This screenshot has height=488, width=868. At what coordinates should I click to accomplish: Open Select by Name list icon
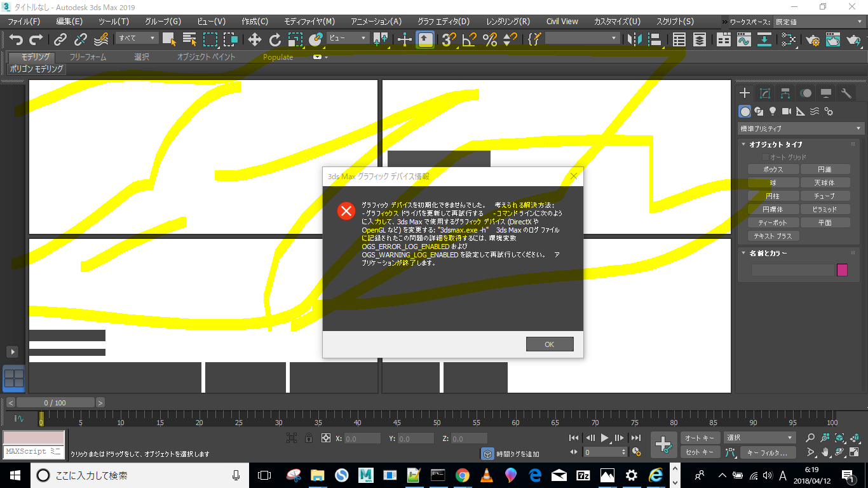tap(189, 39)
